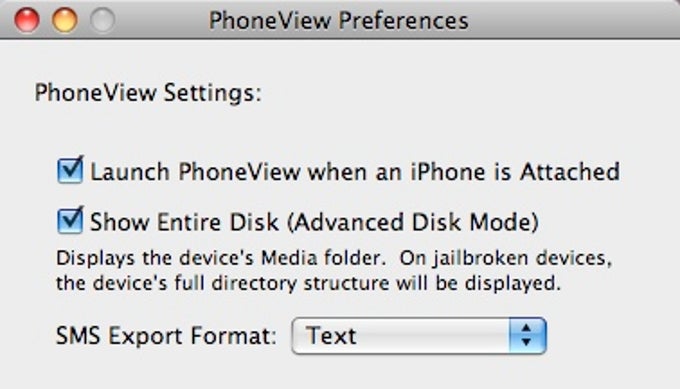Image resolution: width=680 pixels, height=389 pixels.
Task: Click the grayed-out zoom window button
Action: coord(102,20)
